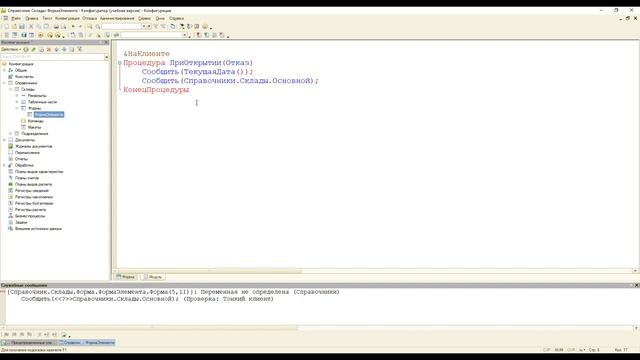Select Бизнес-процессы in the tree
Image resolution: width=640 pixels, height=360 pixels.
click(x=30, y=216)
